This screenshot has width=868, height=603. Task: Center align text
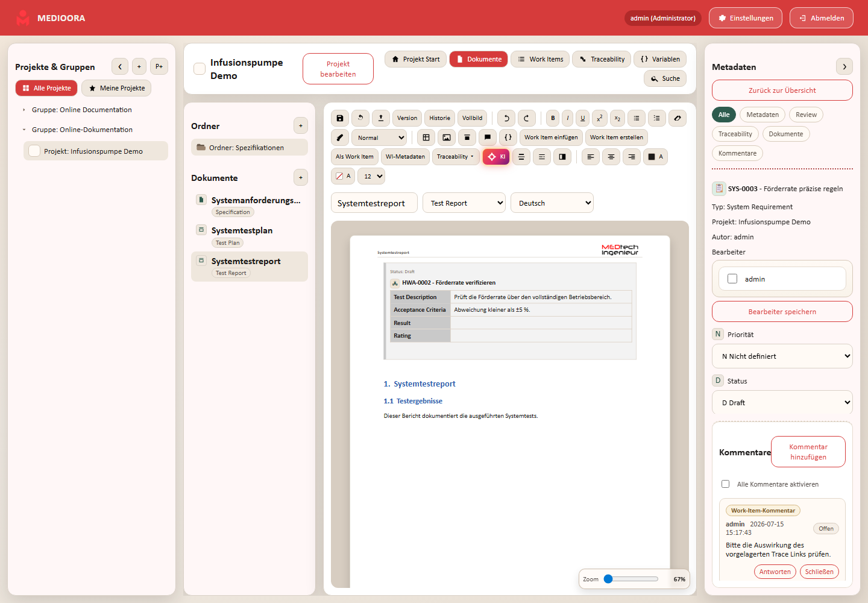tap(611, 157)
